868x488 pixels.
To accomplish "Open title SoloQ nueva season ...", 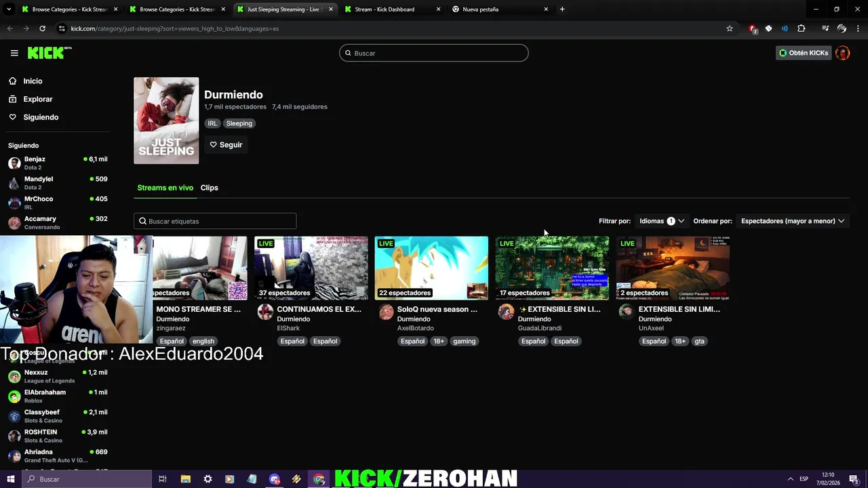I will (x=437, y=309).
